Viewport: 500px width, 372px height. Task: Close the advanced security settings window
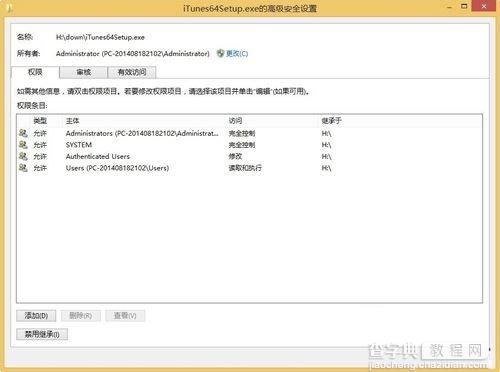(484, 6)
